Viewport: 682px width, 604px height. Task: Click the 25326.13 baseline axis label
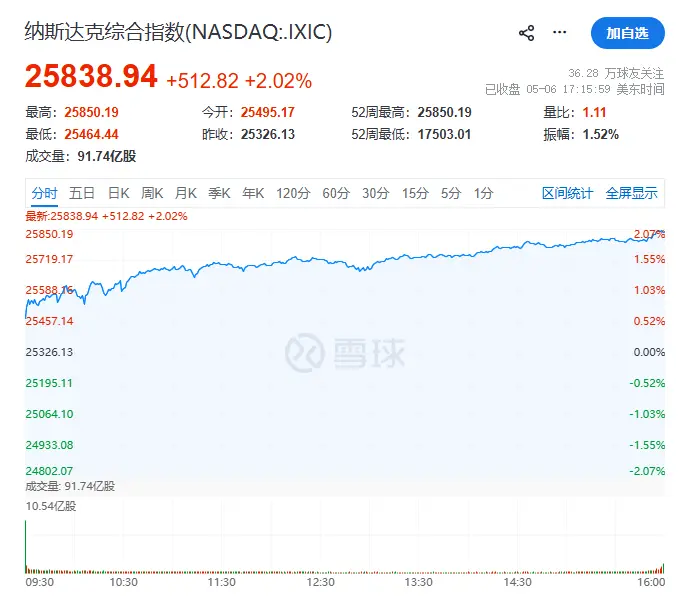[x=49, y=352]
